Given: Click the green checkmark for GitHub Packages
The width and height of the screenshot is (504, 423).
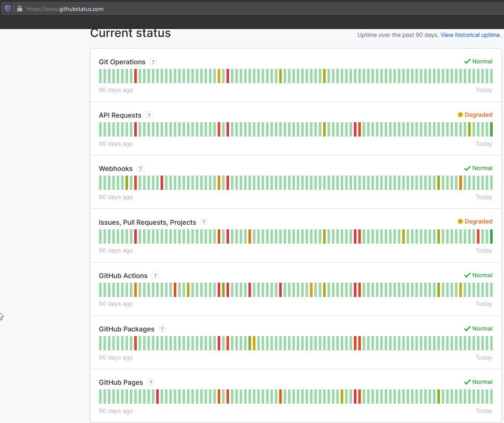Looking at the screenshot, I should tap(467, 328).
